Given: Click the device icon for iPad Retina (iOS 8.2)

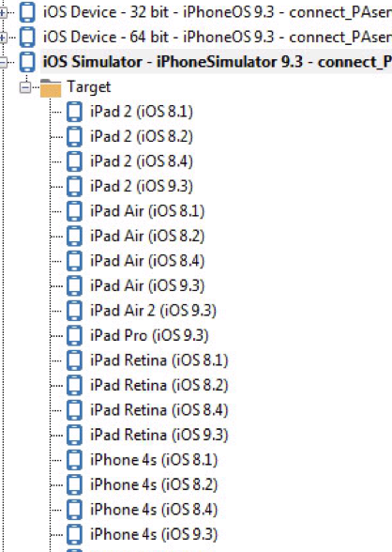Looking at the screenshot, I should (74, 385).
